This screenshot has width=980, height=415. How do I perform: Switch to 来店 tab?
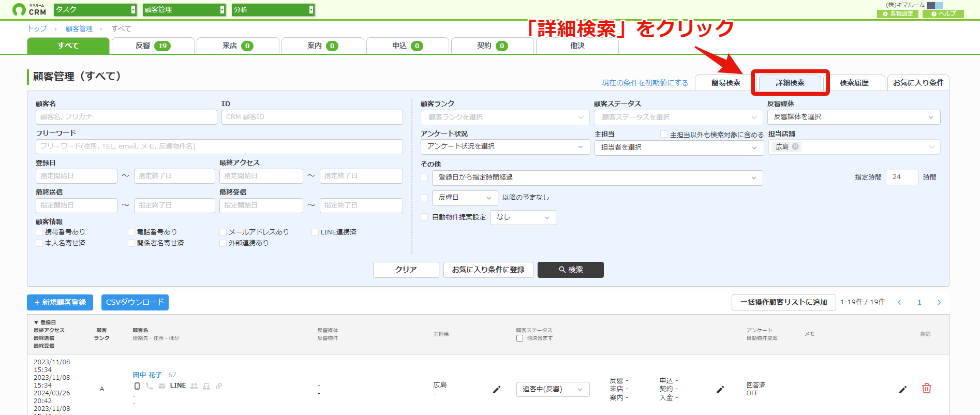238,46
